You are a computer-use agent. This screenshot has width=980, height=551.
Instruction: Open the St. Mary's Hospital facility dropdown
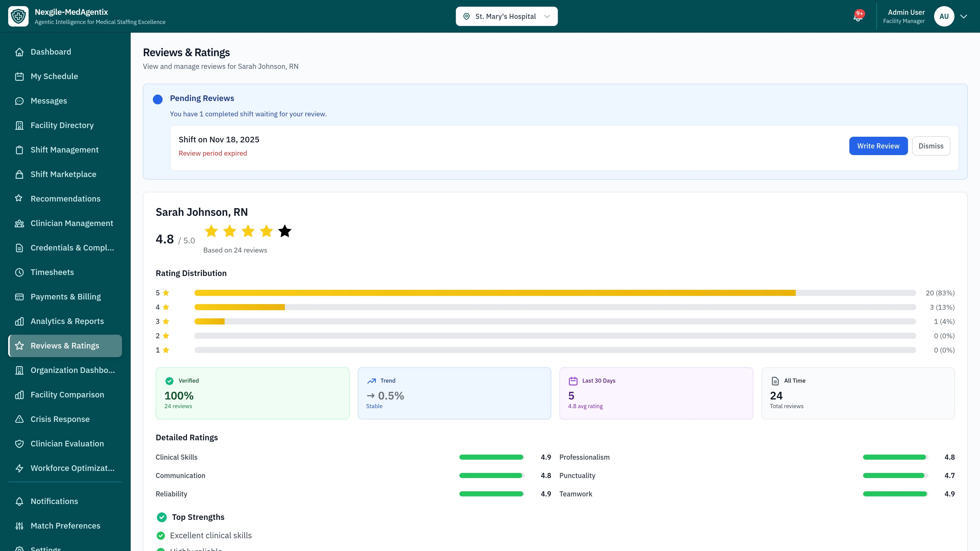(x=506, y=16)
